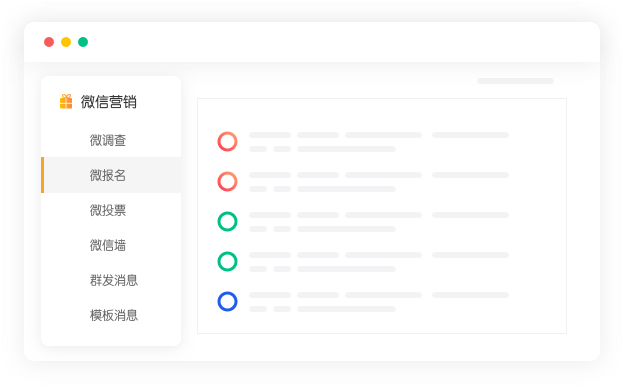Choose 群发消息 in the sidebar

[x=114, y=280]
